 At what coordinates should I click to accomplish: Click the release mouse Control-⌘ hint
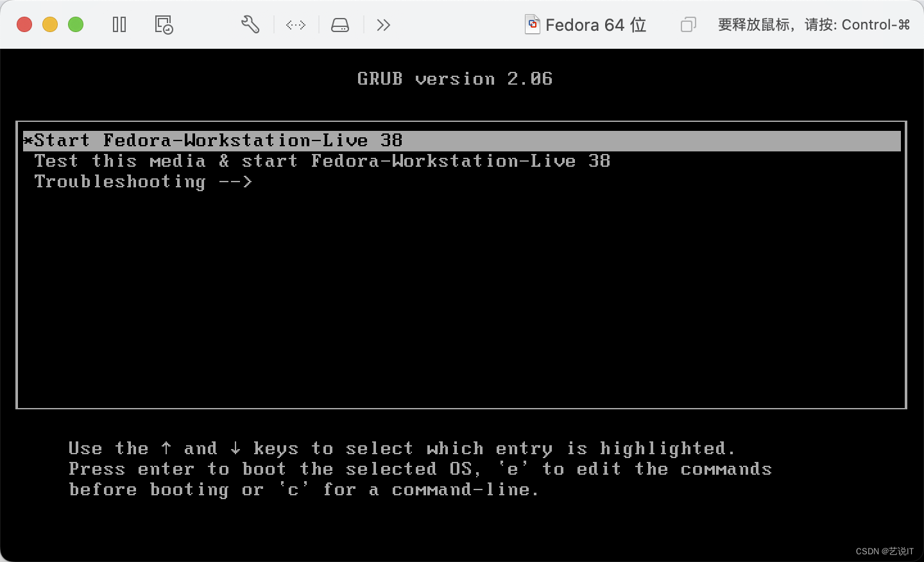pyautogui.click(x=814, y=25)
